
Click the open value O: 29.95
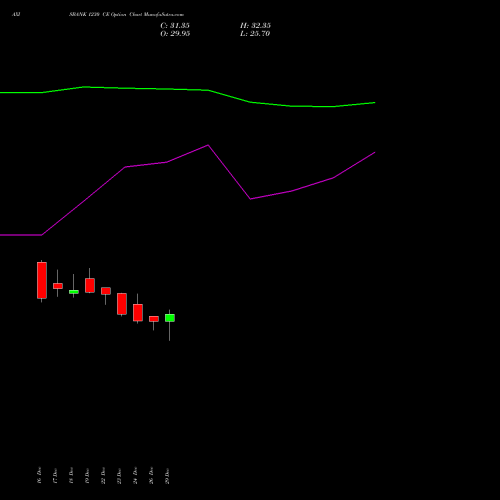[175, 34]
